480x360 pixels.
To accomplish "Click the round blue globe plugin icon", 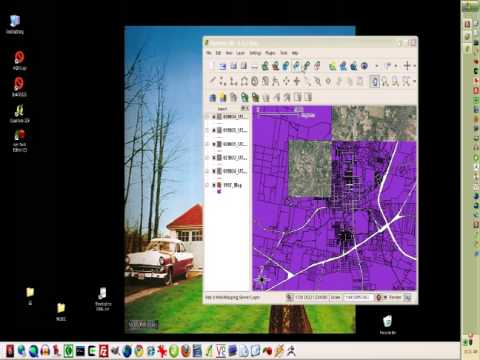I will (364, 66).
